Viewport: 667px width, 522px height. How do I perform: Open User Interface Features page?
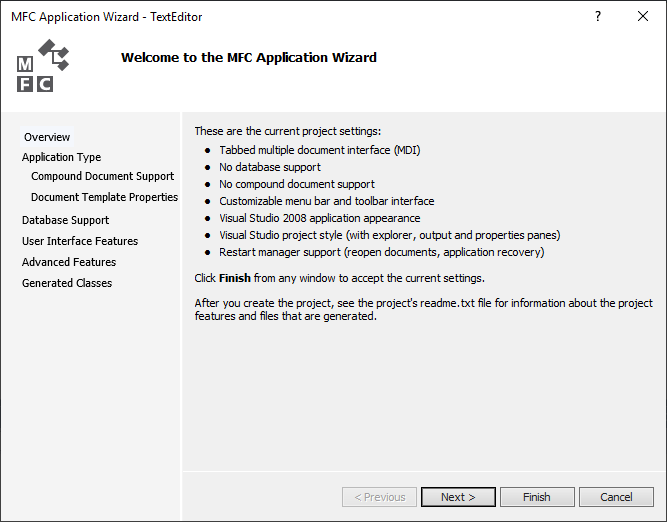point(80,241)
